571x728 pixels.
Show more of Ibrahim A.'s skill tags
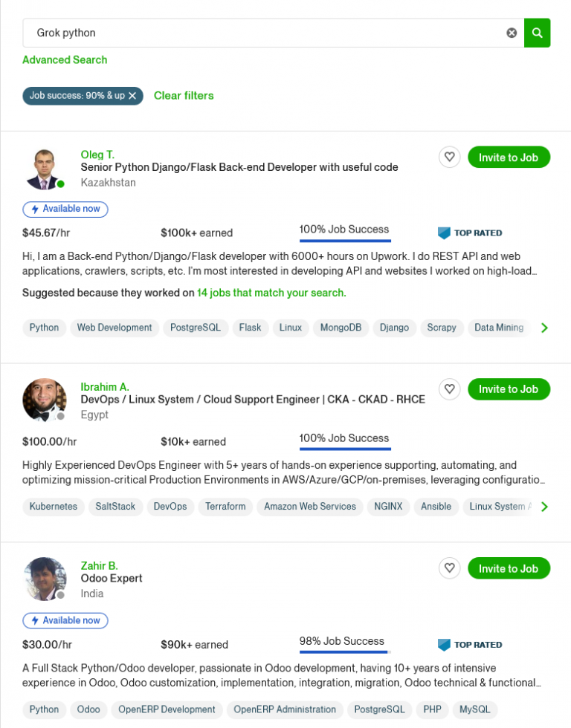(544, 507)
